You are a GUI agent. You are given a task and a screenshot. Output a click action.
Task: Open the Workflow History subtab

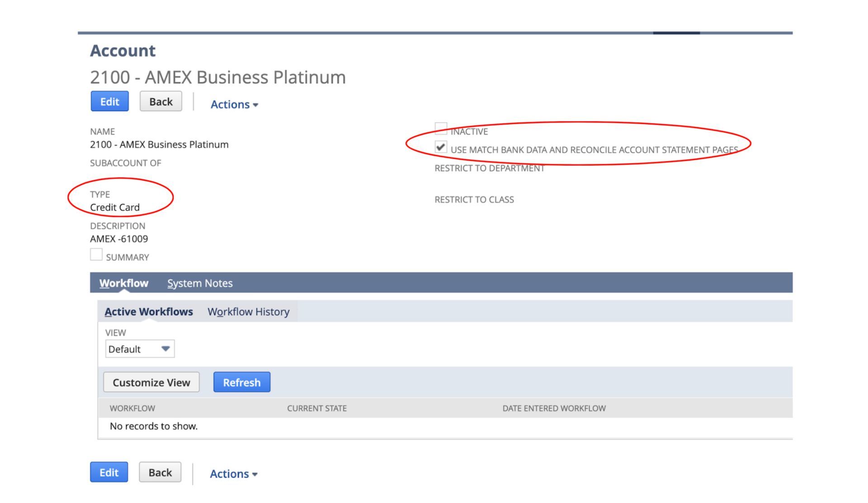click(249, 312)
